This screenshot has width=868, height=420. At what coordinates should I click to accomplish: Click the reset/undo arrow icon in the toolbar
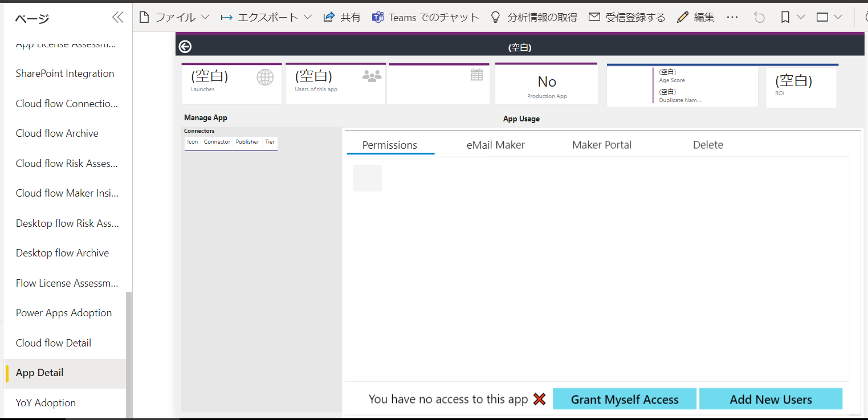click(759, 17)
